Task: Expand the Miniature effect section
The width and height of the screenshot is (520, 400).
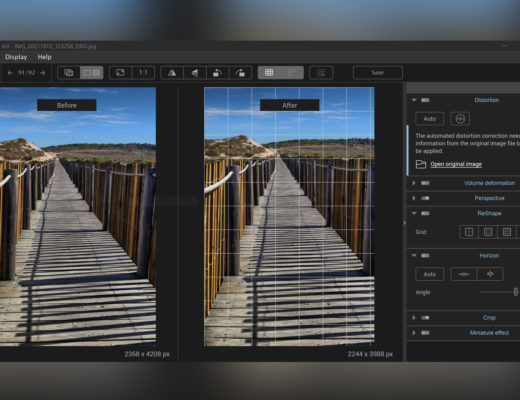Action: 414,333
